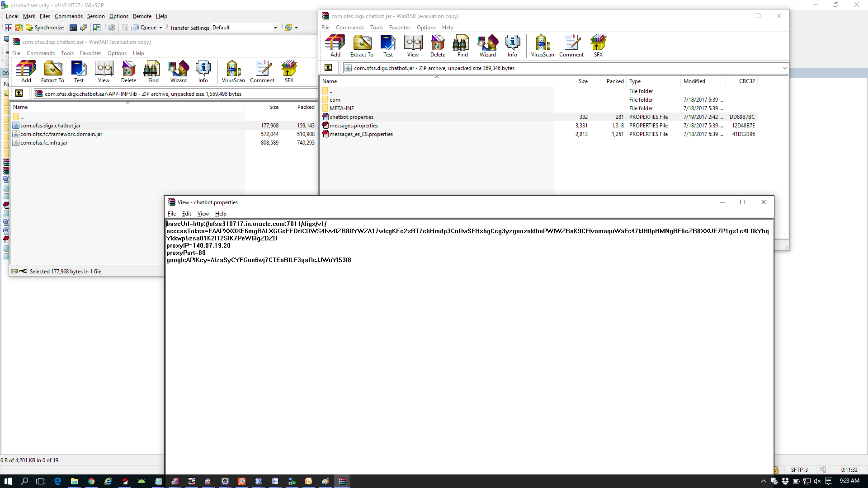Click the 9:23 AM taskbar clock
The width and height of the screenshot is (868, 488).
849,481
